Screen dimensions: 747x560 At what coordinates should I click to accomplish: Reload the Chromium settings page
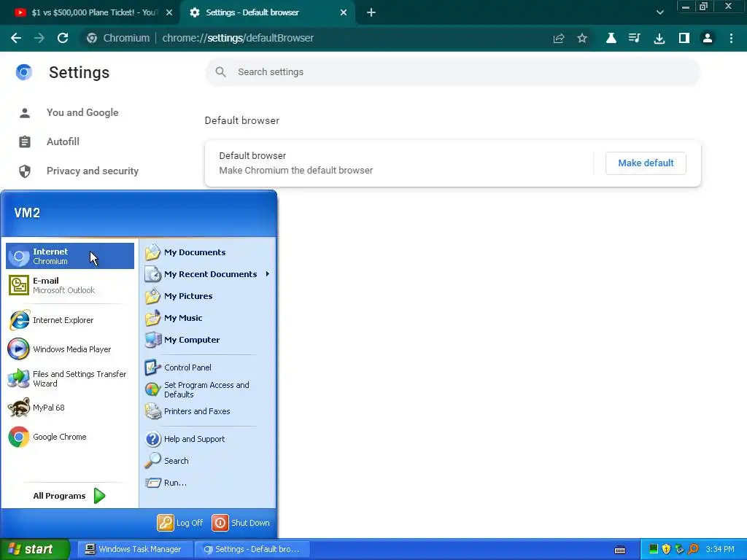click(63, 38)
